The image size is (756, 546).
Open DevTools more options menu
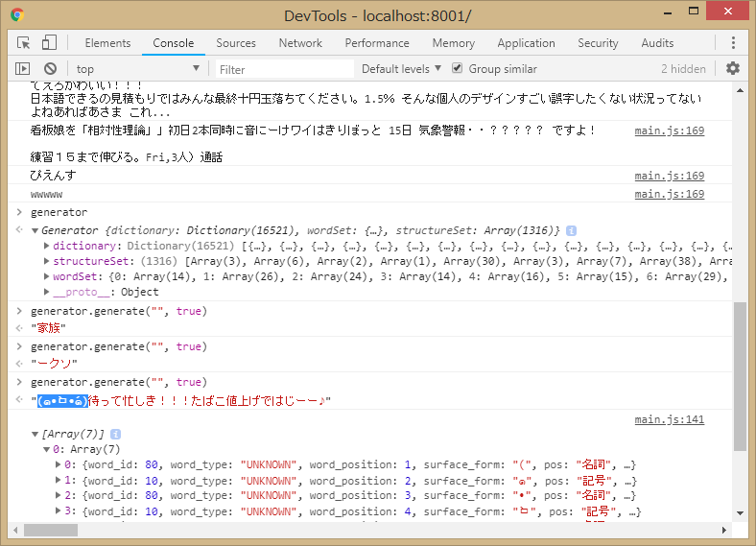point(733,43)
